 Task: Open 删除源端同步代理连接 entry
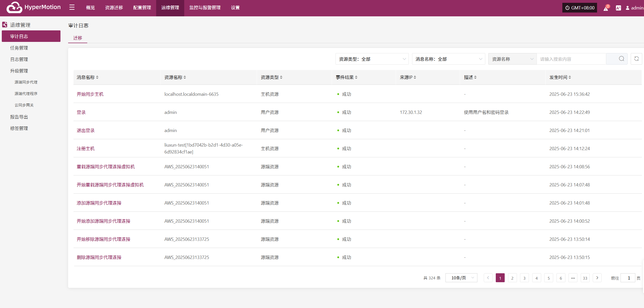(x=99, y=257)
